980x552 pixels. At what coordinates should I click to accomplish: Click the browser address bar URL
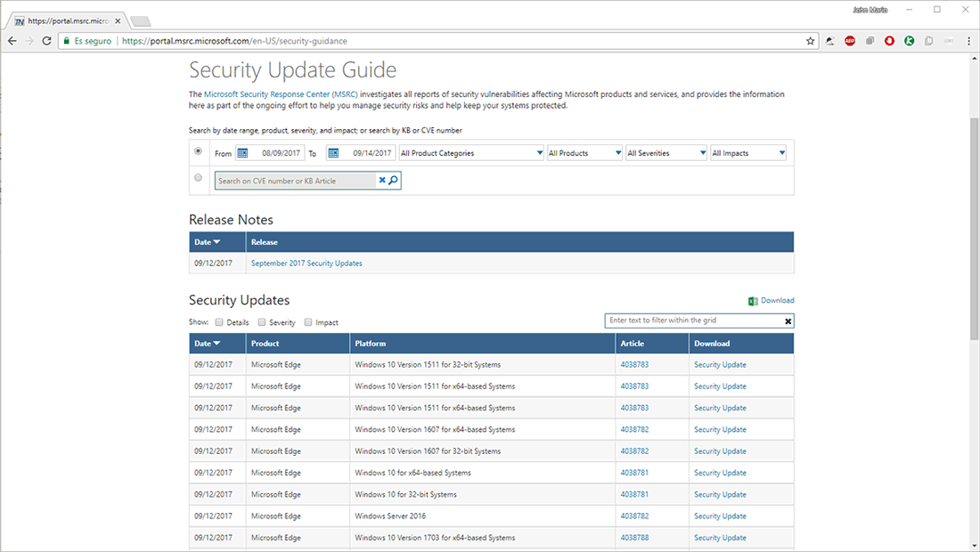(x=234, y=41)
